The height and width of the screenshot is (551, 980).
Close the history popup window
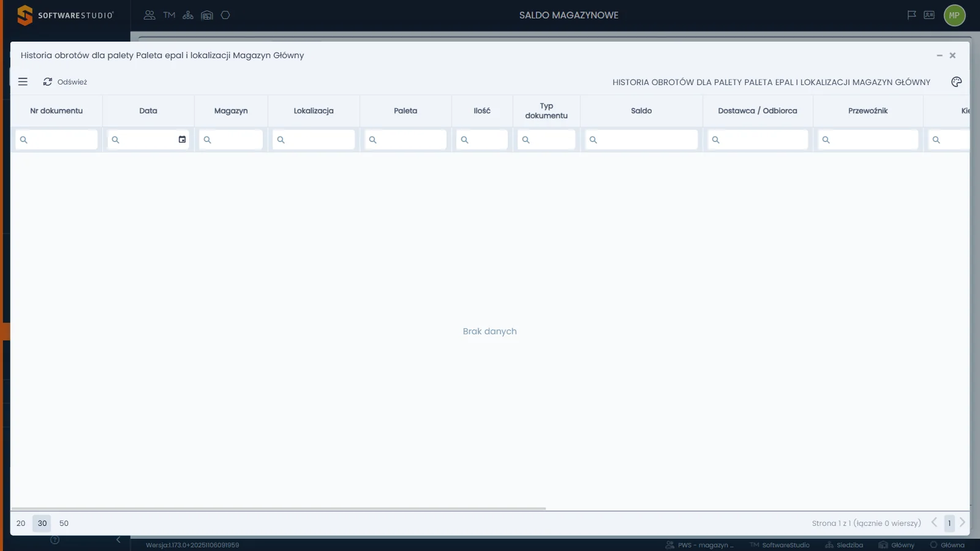click(952, 55)
